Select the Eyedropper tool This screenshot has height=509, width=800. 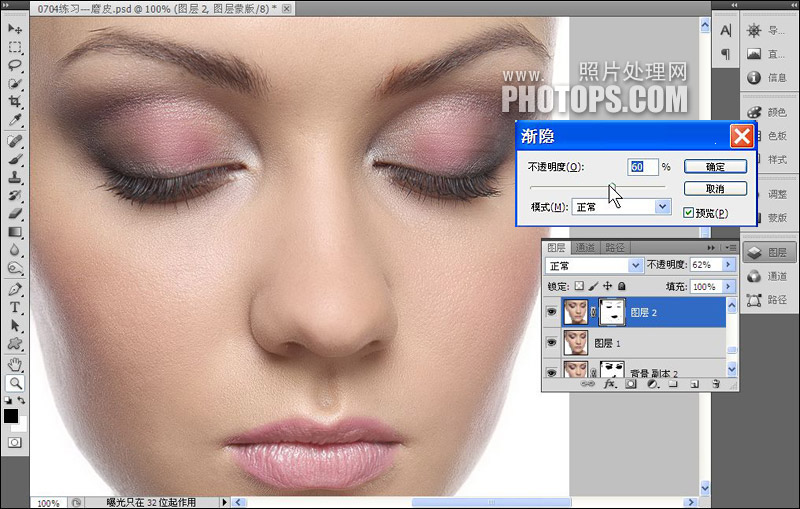15,120
